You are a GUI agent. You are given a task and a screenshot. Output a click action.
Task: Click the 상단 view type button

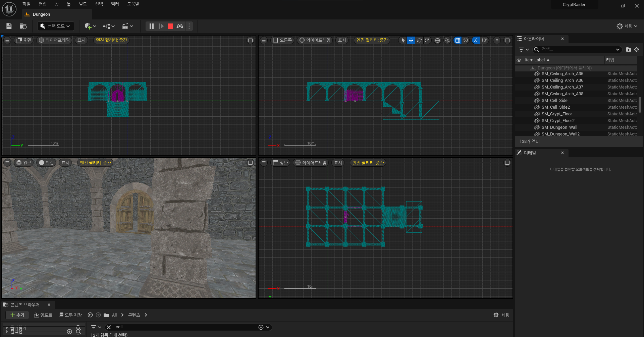pos(280,163)
